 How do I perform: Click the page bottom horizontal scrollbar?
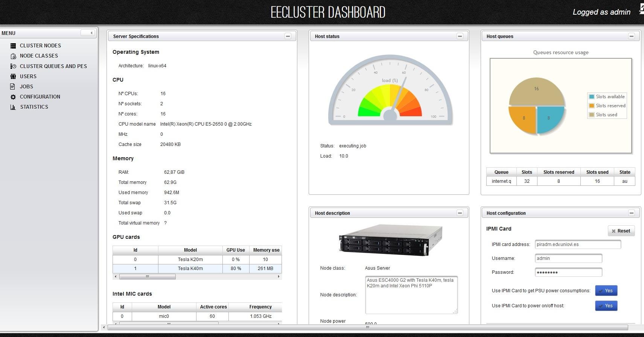click(x=368, y=327)
